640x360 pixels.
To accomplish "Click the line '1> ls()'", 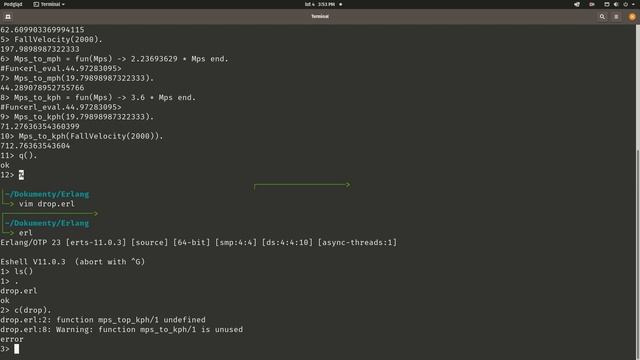I will point(17,271).
